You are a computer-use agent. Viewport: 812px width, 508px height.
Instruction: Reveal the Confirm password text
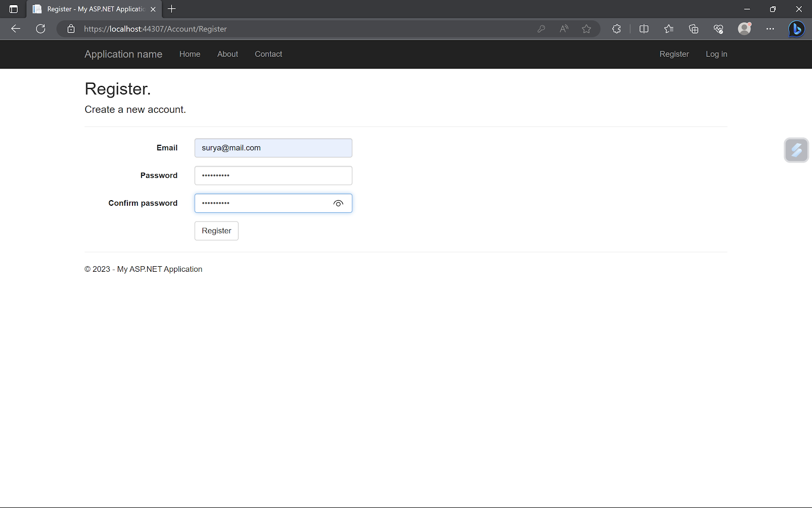coord(339,203)
